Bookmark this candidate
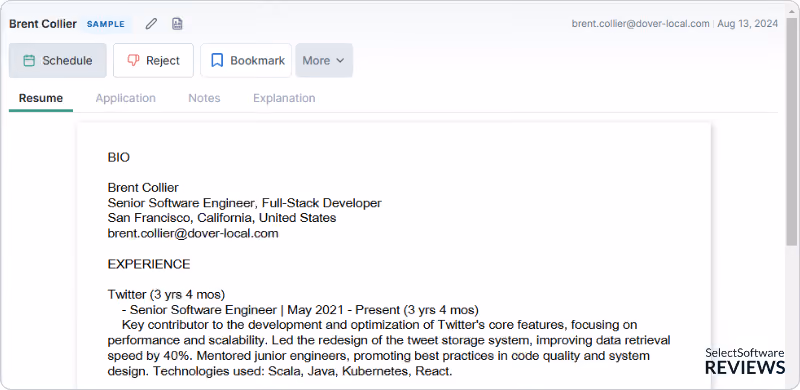The height and width of the screenshot is (390, 800). (246, 60)
